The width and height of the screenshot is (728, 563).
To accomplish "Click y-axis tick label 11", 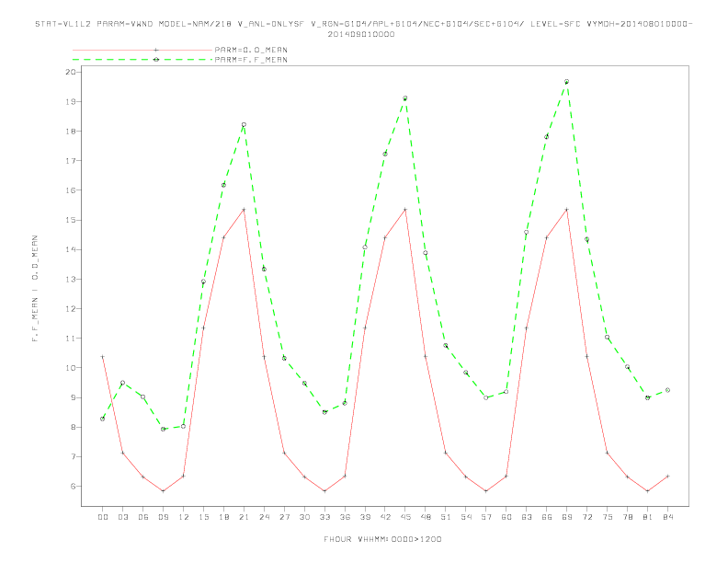I will tap(71, 339).
